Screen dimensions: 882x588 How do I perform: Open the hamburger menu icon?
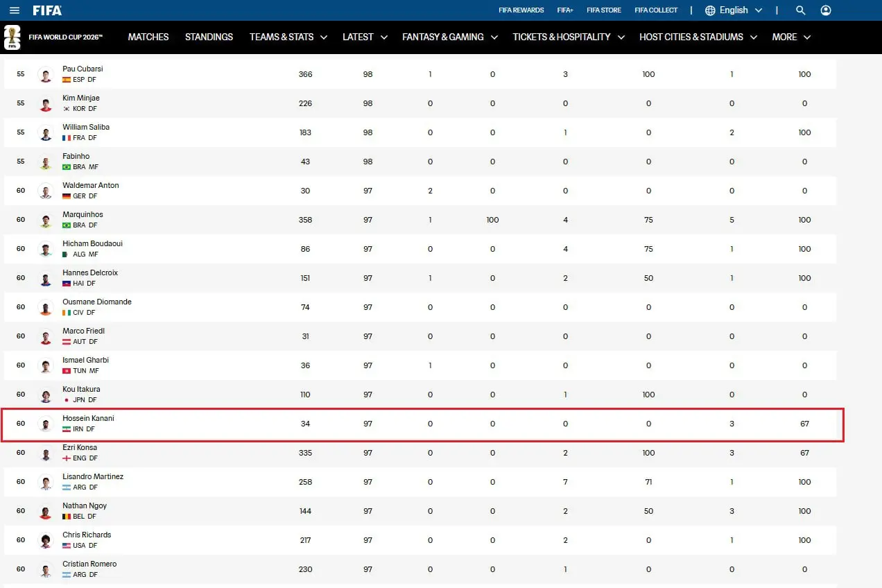[15, 10]
